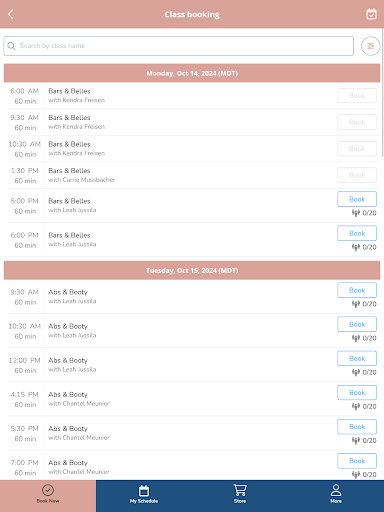Viewport: 384px width, 512px height.
Task: Book the 12:00 PM Abs & Booty class
Action: coord(357,358)
